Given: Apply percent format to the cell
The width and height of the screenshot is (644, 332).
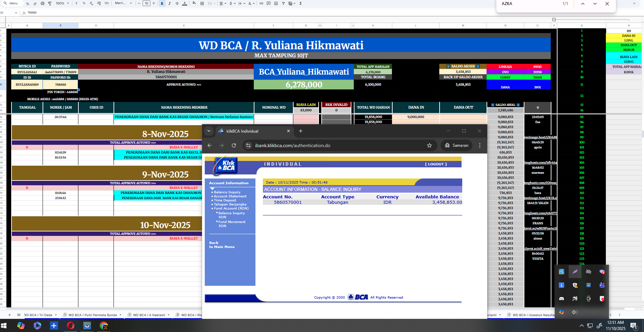Looking at the screenshot, I should (x=84, y=3).
